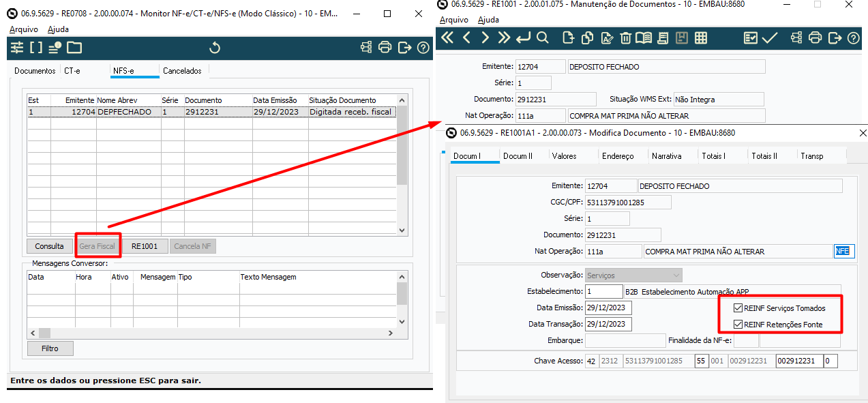Toggle the REINF Serviços Tomados checkbox
Screen dimensions: 868x403
(738, 308)
